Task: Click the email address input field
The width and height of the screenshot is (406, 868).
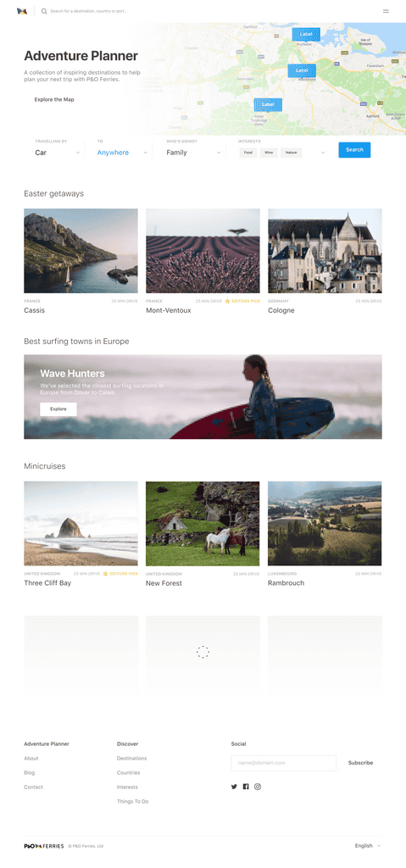Action: coord(284,763)
